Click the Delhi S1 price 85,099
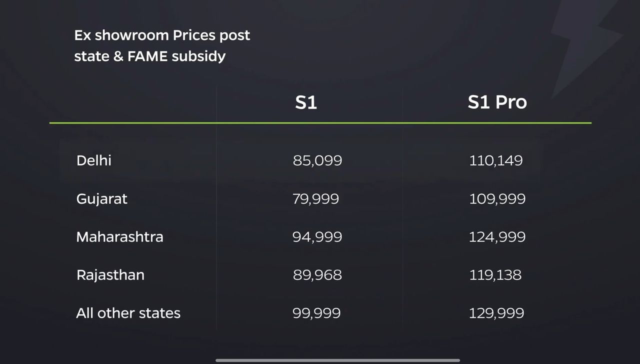Image resolution: width=640 pixels, height=364 pixels. click(x=317, y=160)
